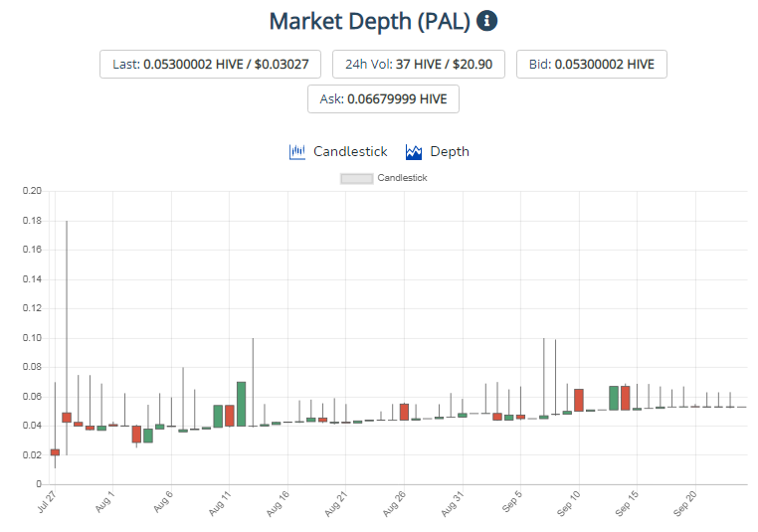Click the Aug 31 axis label
Screen dimensions: 758x532
click(453, 503)
